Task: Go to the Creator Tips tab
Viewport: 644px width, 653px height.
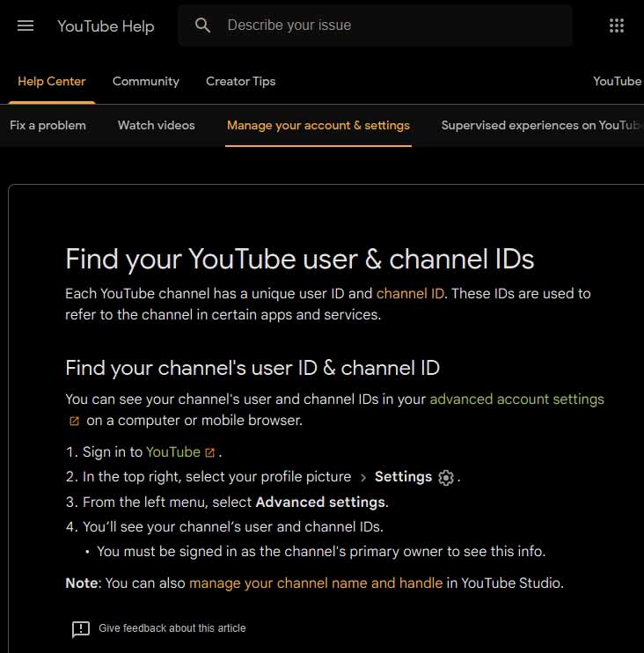Action: (240, 81)
